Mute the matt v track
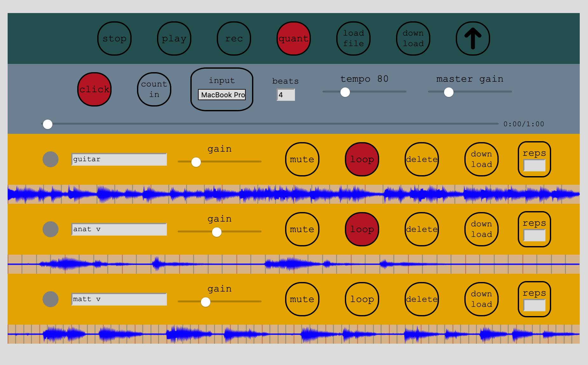Image resolution: width=588 pixels, height=365 pixels. pyautogui.click(x=302, y=299)
